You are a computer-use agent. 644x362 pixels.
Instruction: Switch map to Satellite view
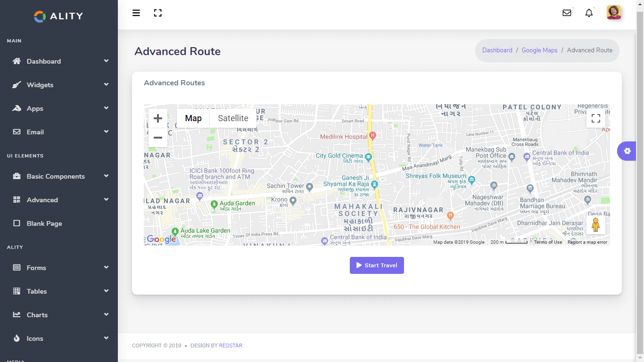(233, 118)
